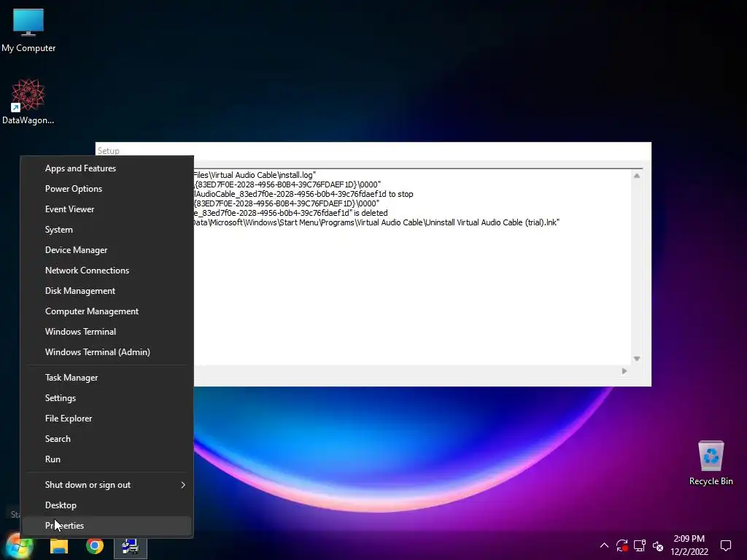Choose Properties in the context menu
Viewport: 747px width, 560px height.
[x=107, y=526]
